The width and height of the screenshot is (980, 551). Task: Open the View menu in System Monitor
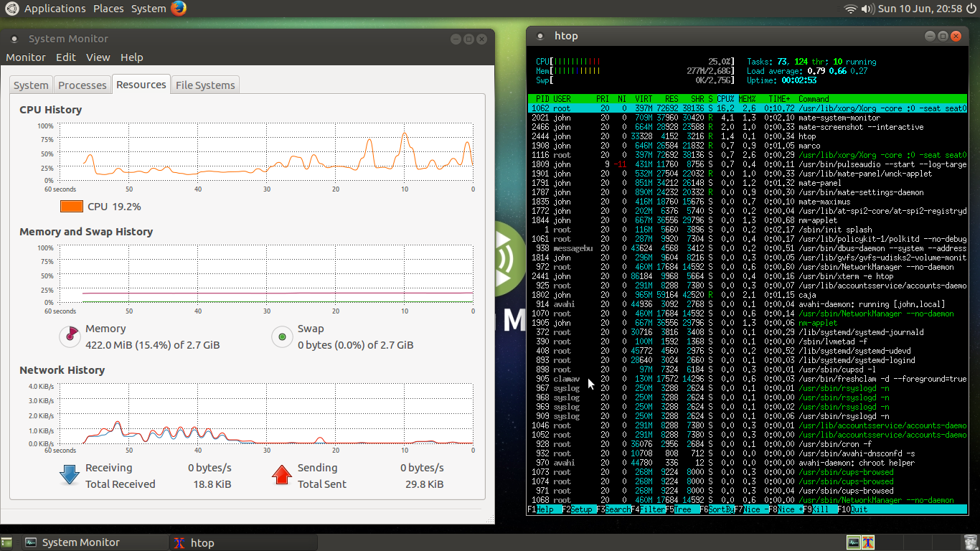tap(98, 57)
